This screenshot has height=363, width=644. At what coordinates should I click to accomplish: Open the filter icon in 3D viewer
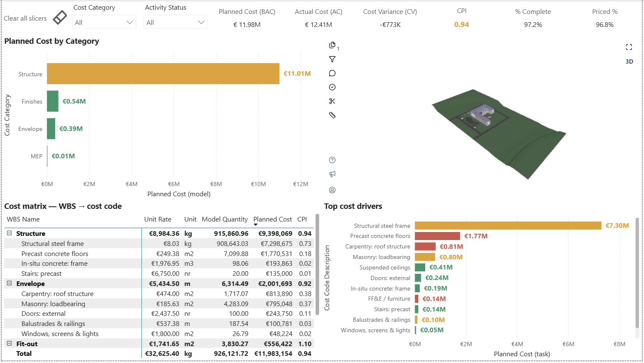pos(333,59)
